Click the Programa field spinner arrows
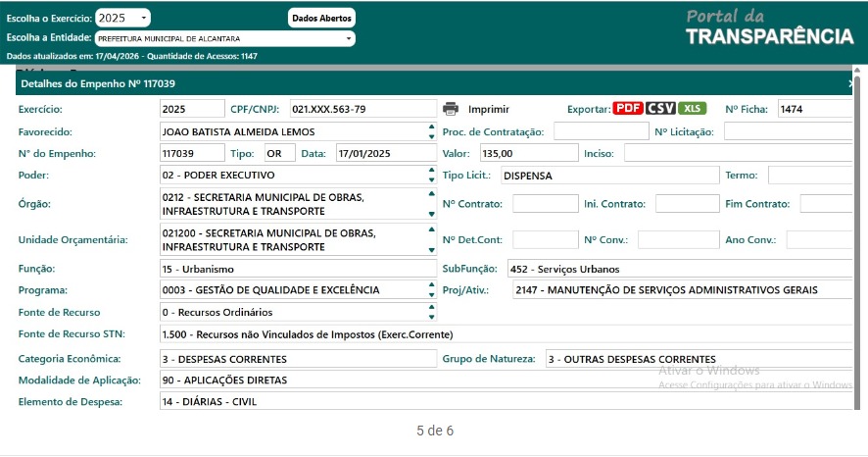Image resolution: width=868 pixels, height=457 pixels. coord(431,290)
